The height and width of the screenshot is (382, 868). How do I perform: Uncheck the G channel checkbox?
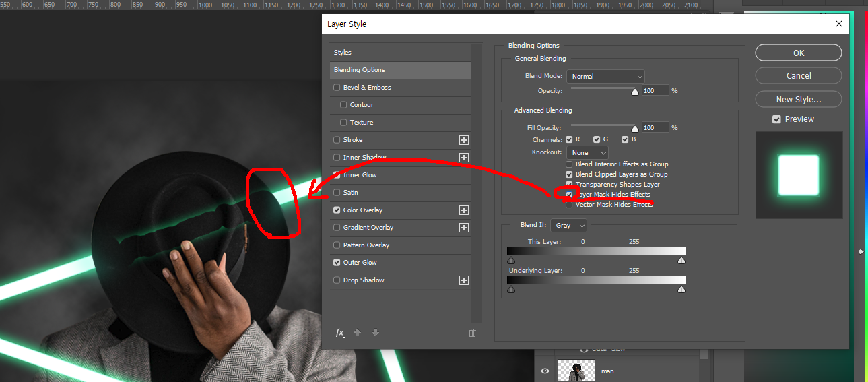pyautogui.click(x=597, y=139)
